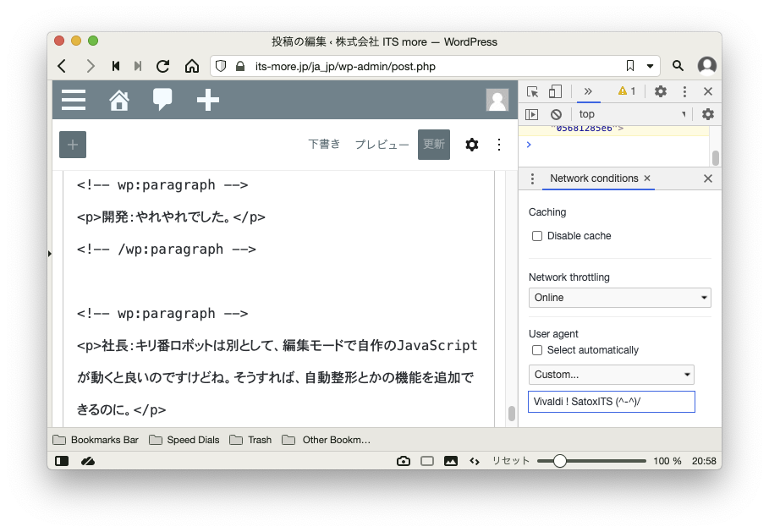The height and width of the screenshot is (532, 769).
Task: Open the Speed Dials bookmark folder
Action: (x=184, y=440)
